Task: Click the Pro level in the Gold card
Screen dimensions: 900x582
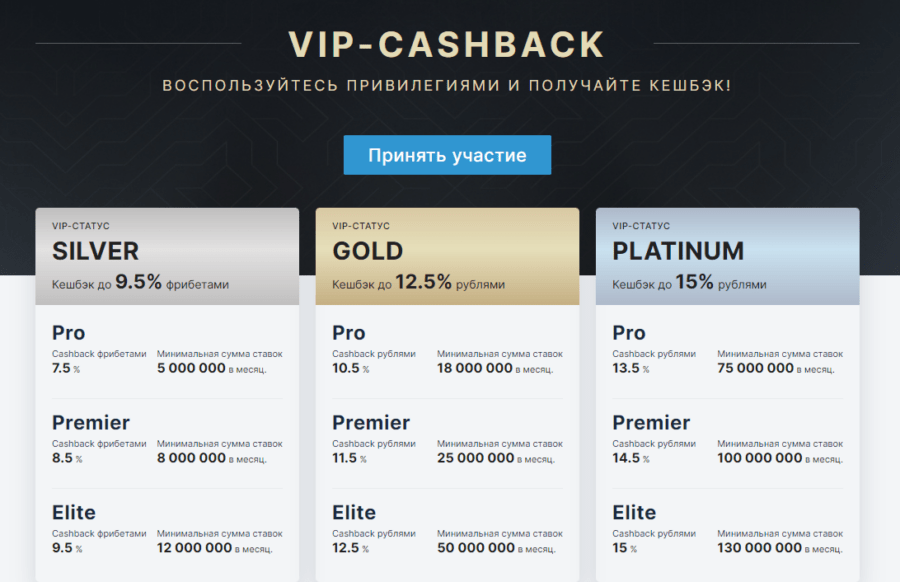Action: 349,333
